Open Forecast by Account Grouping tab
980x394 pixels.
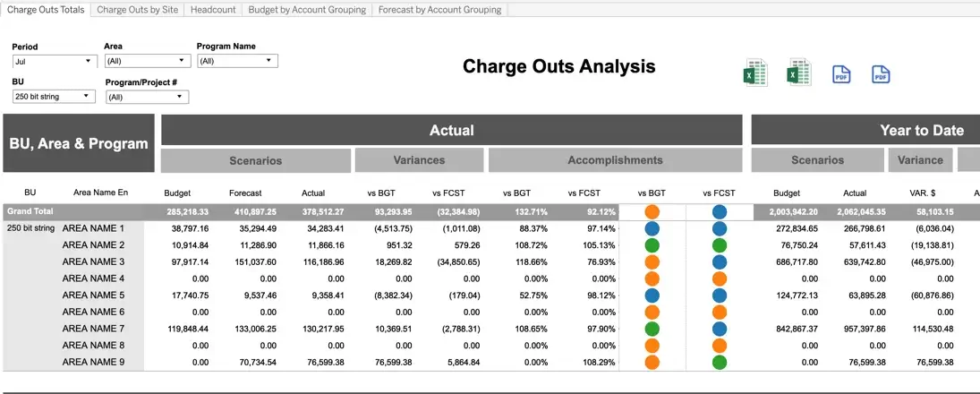(439, 10)
